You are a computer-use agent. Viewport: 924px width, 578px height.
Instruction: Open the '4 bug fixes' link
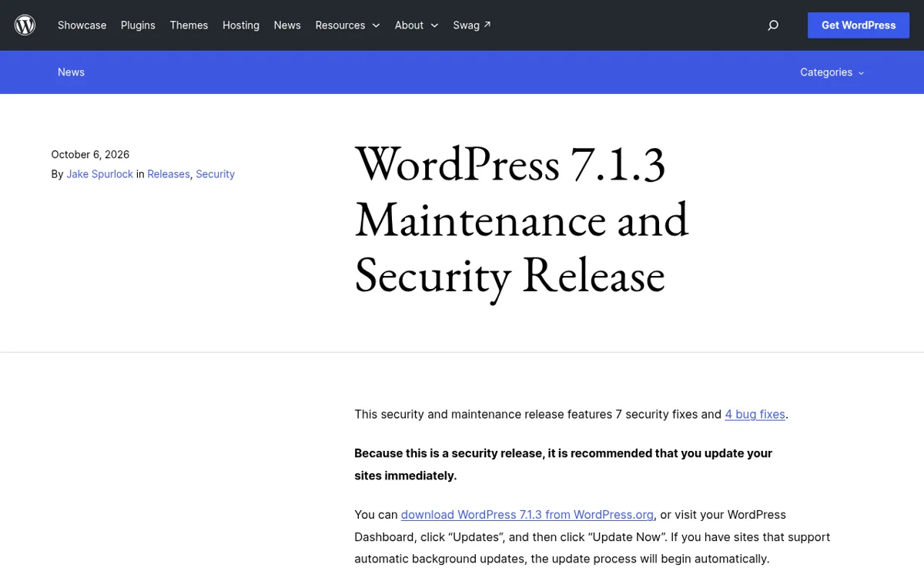755,415
